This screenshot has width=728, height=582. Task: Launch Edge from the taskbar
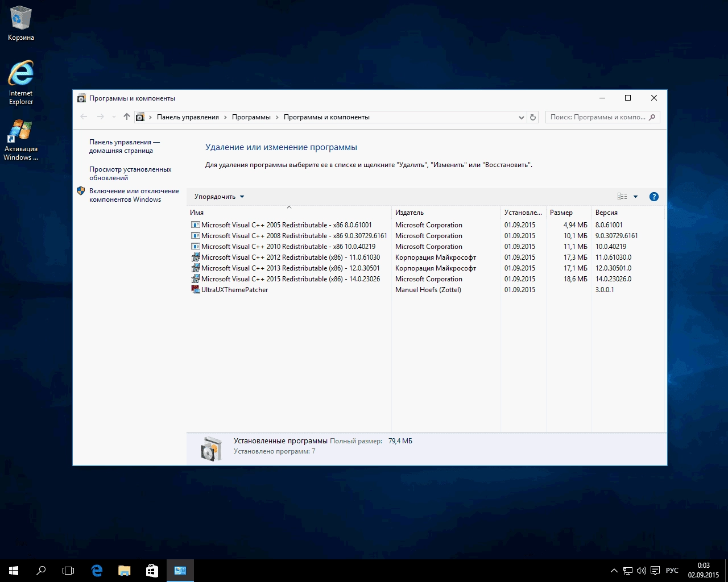[97, 571]
